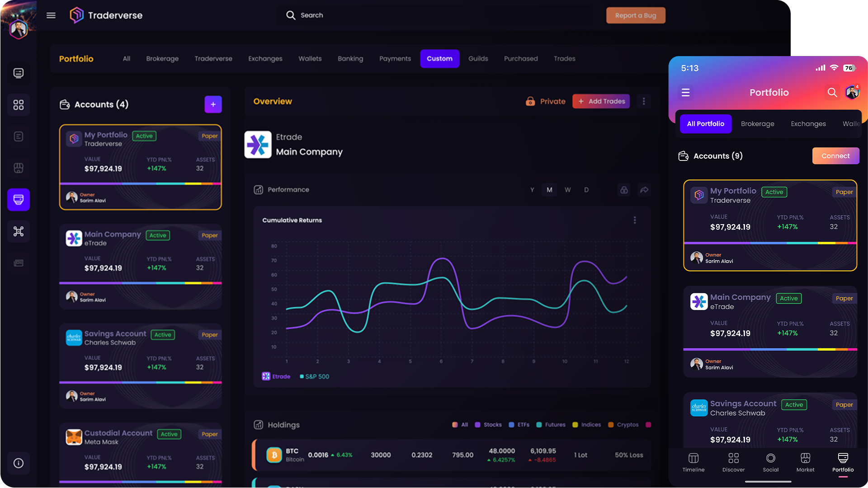Toggle the Stocks filter in Holdings legend
868x488 pixels.
(488, 425)
